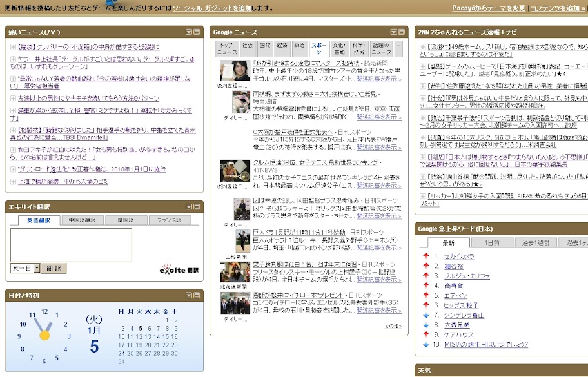Click Pocoyóからテーマを変更 link
This screenshot has height=377, width=588.
[489, 8]
